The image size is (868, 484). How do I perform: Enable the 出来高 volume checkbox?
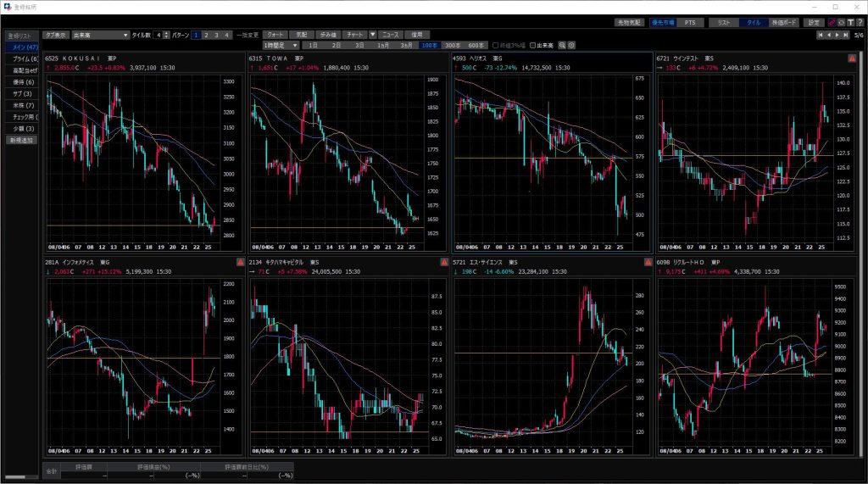533,45
